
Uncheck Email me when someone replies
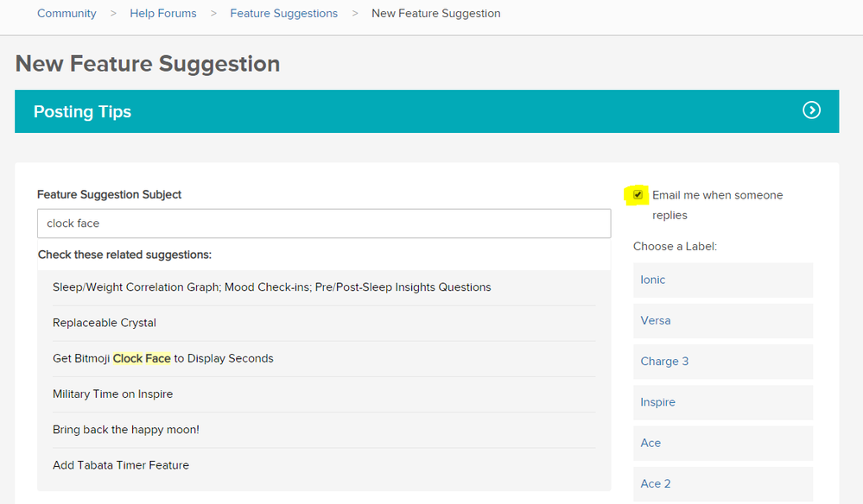pos(638,195)
